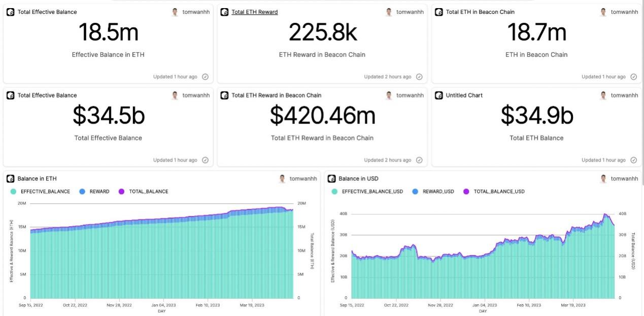Click the checkmark icon on the 18.7m card

[x=633, y=77]
